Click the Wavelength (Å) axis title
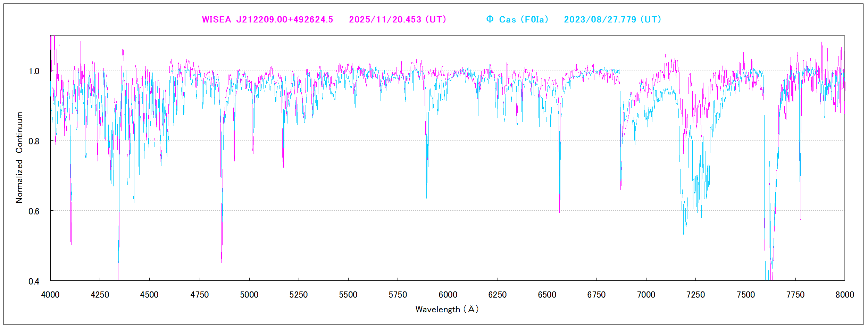The image size is (868, 329). [x=447, y=309]
